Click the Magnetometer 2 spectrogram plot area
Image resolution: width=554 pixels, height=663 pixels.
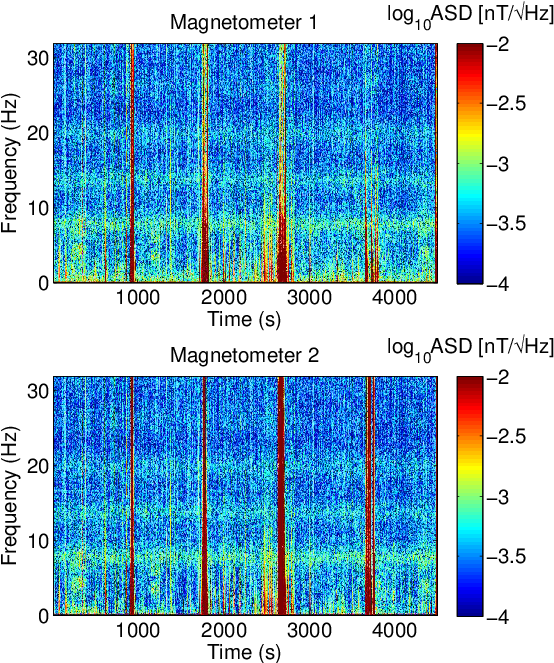[x=245, y=496]
